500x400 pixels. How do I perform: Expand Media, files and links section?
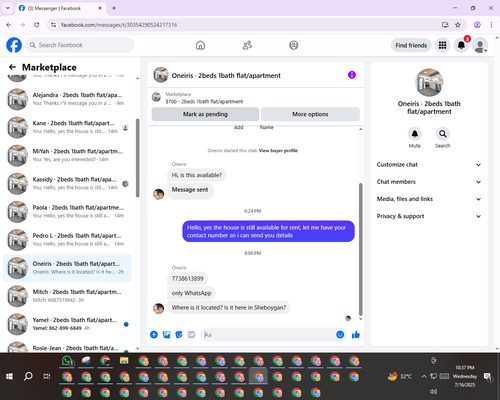(429, 199)
